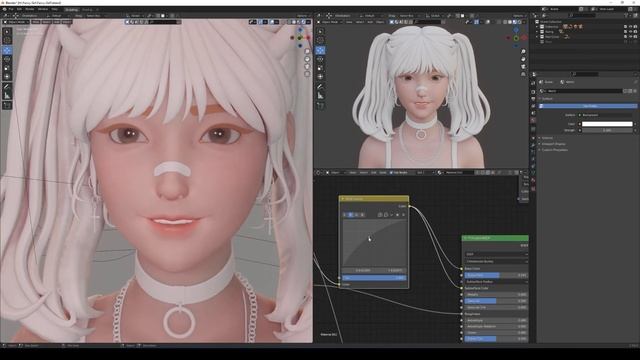Select the B channel on RGB Curves node

tap(362, 215)
